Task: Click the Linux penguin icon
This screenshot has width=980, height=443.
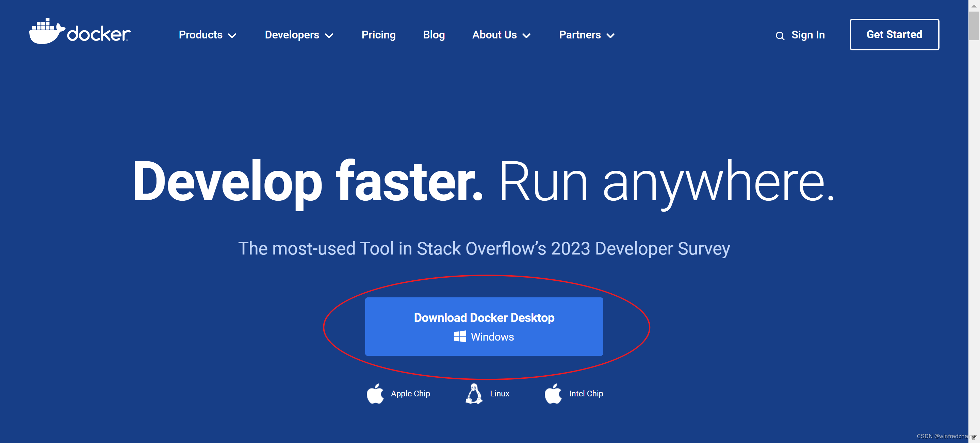Action: pos(474,394)
